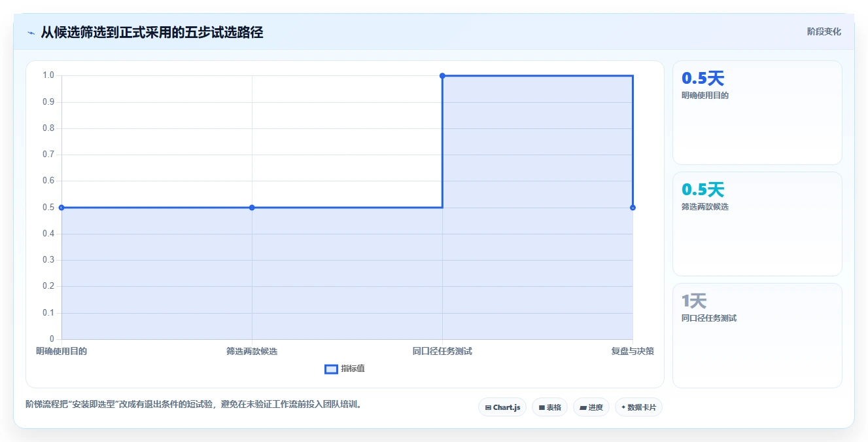This screenshot has height=442, width=868.
Task: Click data point at 明确使用目的
Action: [x=61, y=208]
